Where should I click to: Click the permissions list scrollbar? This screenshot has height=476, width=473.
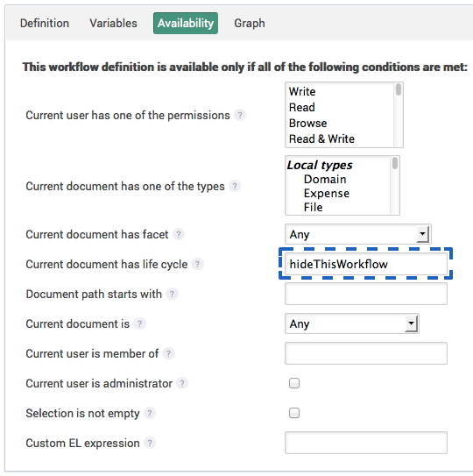pyautogui.click(x=399, y=115)
